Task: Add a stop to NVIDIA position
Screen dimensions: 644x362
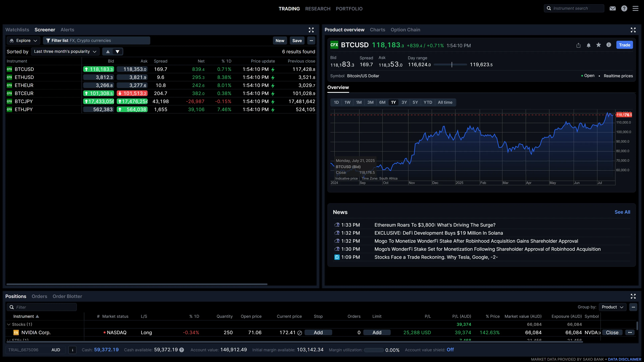Action: click(318, 333)
